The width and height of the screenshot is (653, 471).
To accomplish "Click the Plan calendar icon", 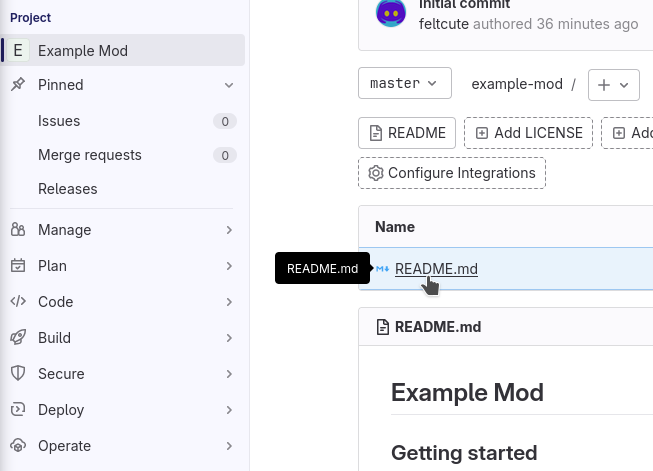I will (x=18, y=266).
